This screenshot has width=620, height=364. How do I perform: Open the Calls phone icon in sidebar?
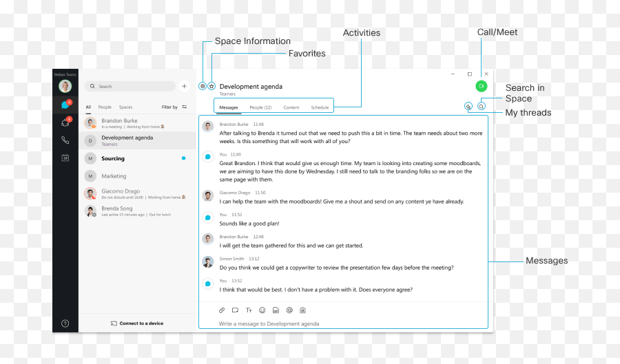point(65,140)
